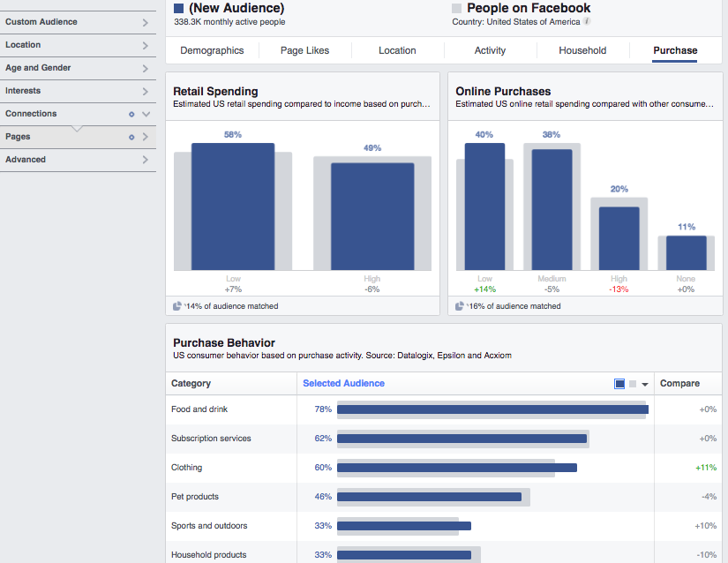The width and height of the screenshot is (728, 563).
Task: Select the Food and drink category row
Action: [x=199, y=409]
